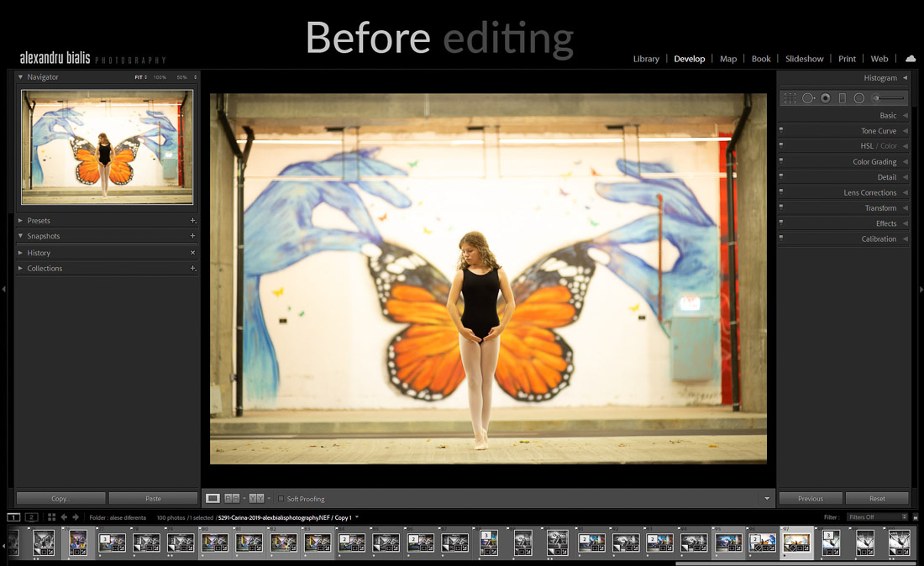Click the Copy... settings button
This screenshot has width=924, height=566.
(x=60, y=499)
